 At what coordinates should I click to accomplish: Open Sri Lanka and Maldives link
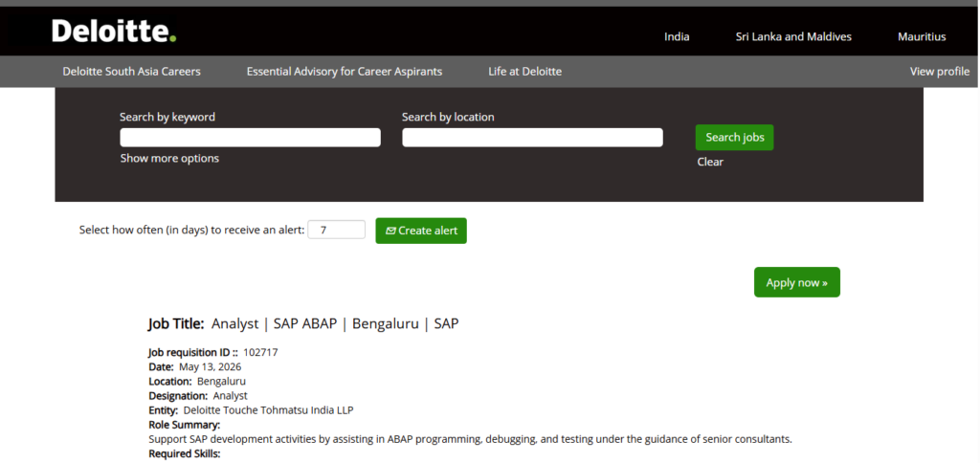point(793,37)
